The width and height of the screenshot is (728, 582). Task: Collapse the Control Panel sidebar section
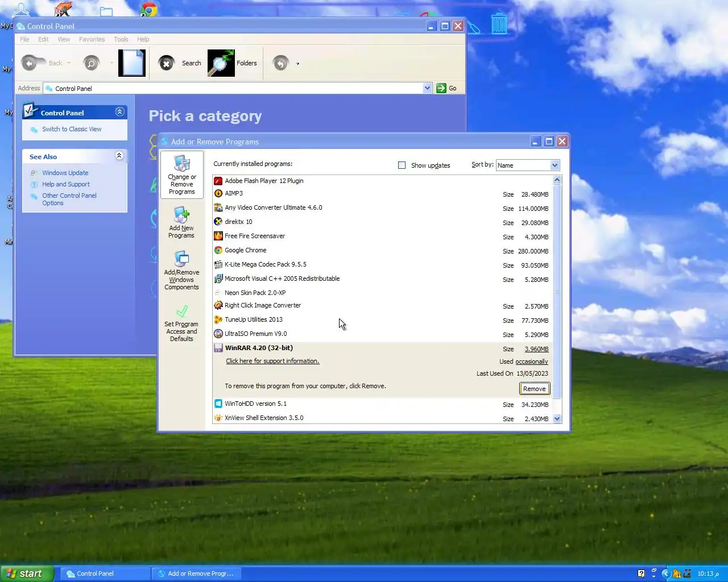[x=119, y=112]
